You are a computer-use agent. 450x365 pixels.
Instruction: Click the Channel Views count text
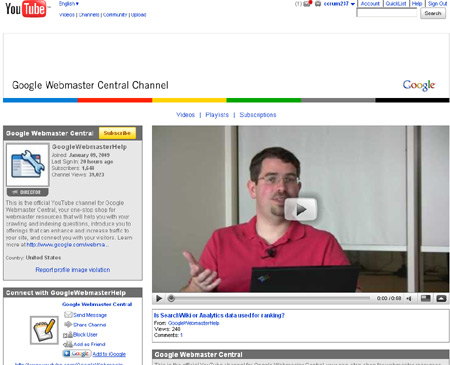[78, 174]
